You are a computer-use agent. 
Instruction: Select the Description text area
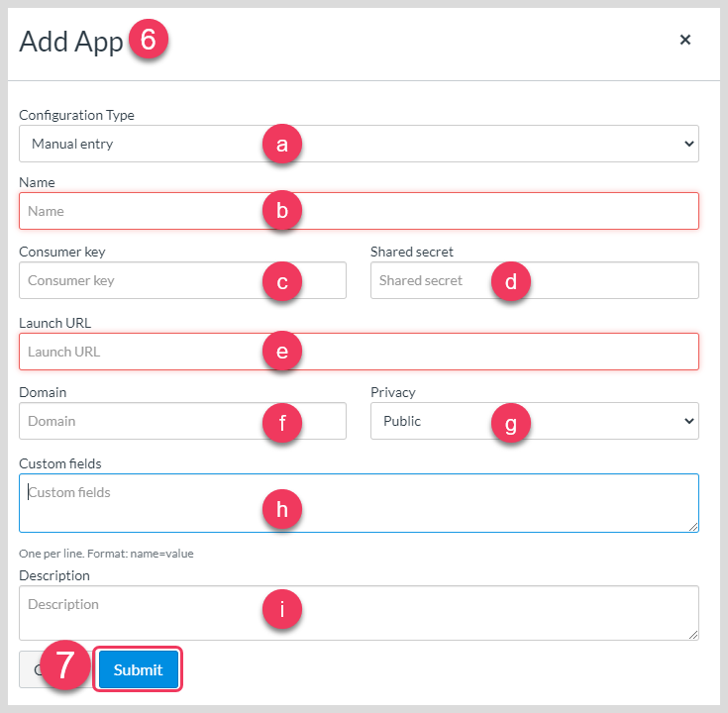tap(359, 613)
